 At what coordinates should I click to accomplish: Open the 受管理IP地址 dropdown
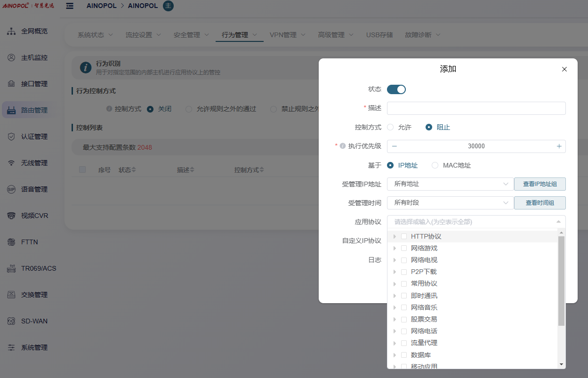click(450, 184)
